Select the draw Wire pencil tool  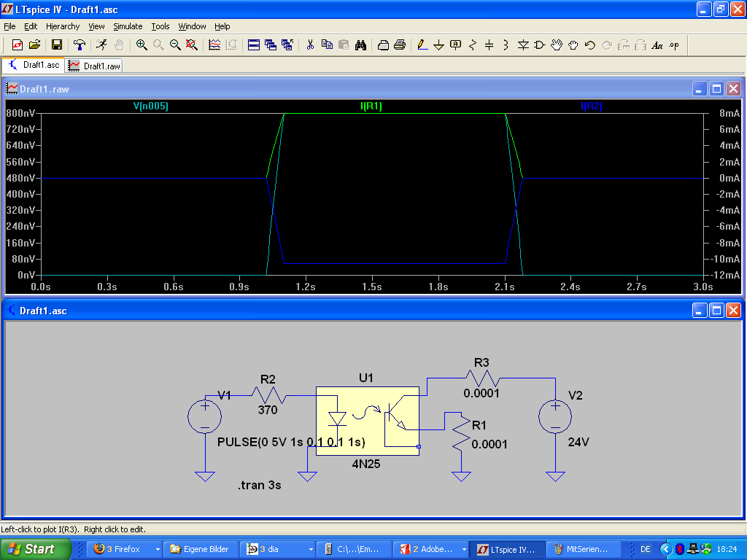[x=422, y=44]
